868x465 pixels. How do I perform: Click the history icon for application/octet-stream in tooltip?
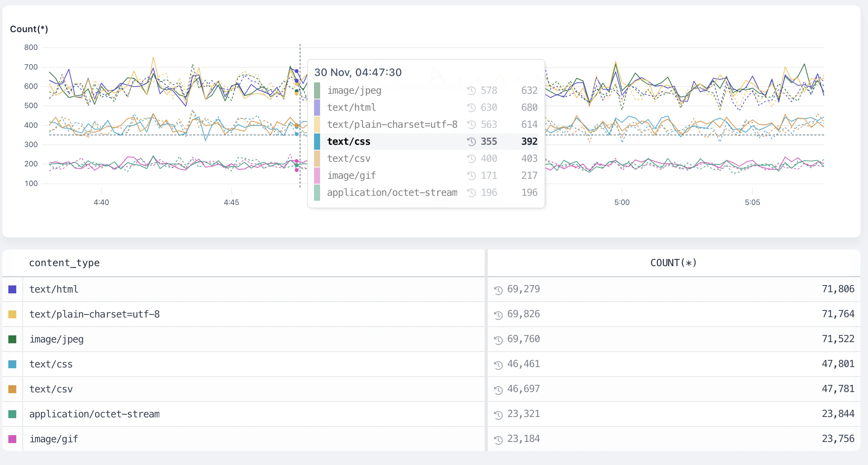[471, 192]
